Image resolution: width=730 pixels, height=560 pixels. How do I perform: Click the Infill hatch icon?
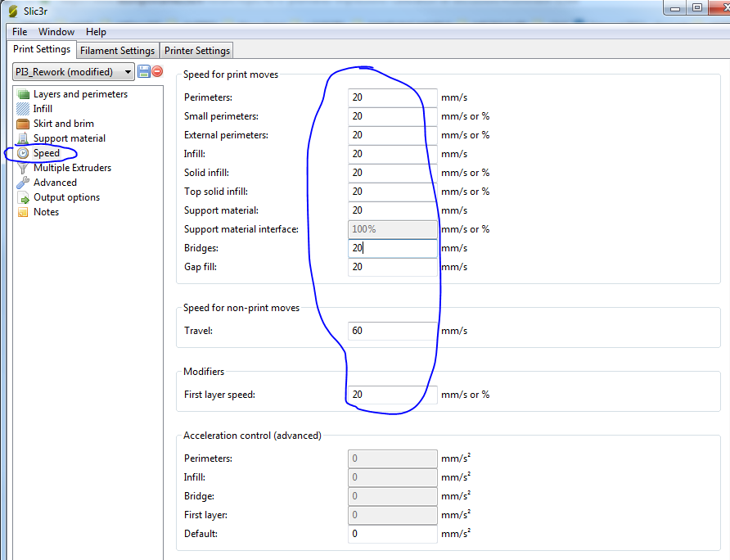(23, 109)
